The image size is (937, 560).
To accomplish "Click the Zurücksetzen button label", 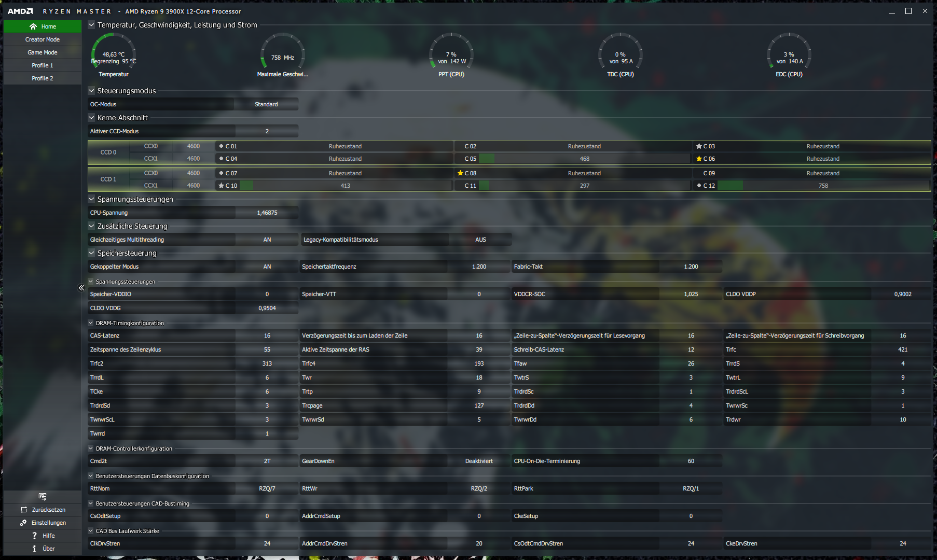I will 49,510.
